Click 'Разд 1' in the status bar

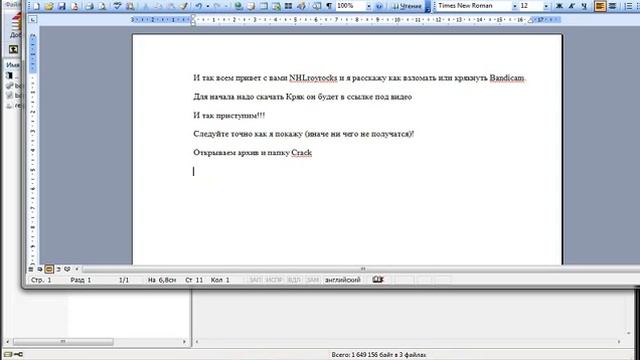(81, 280)
